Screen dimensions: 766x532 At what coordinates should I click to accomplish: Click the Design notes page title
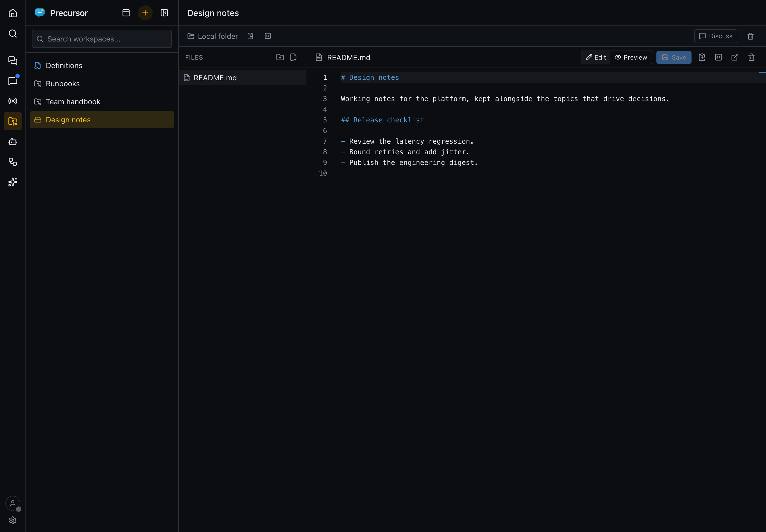(213, 13)
